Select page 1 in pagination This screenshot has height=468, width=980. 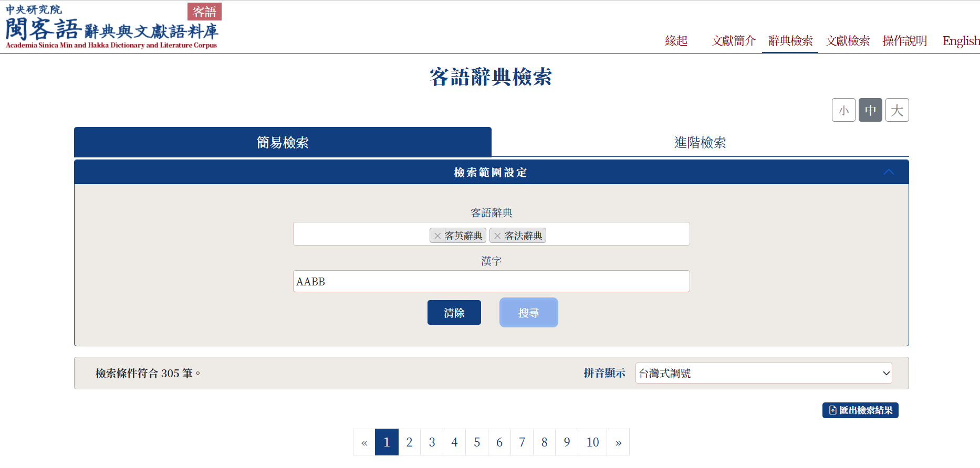pos(387,442)
